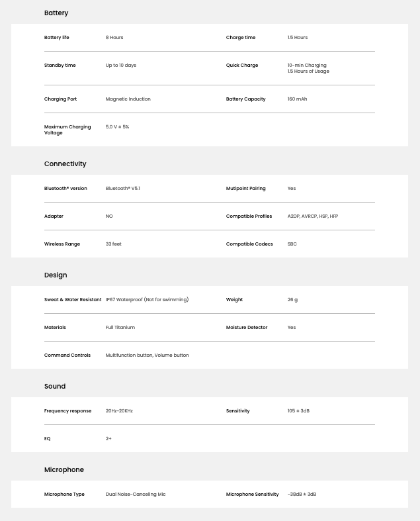This screenshot has height=521, width=420.
Task: Click the Magnetic Induction value
Action: point(128,99)
